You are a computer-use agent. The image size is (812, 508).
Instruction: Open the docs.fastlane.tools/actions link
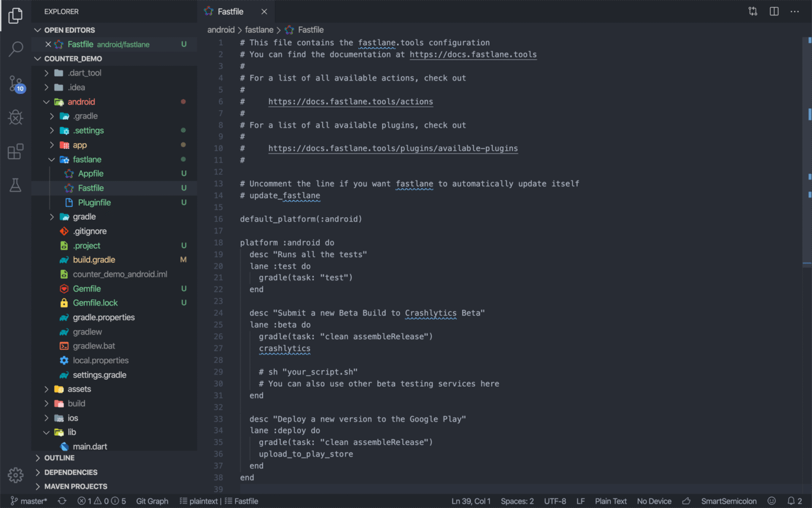[x=351, y=102]
